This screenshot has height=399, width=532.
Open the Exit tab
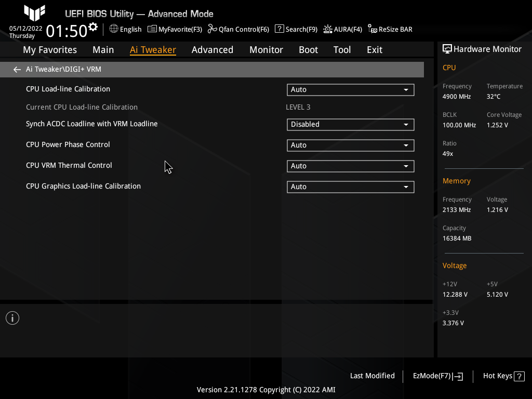[375, 50]
